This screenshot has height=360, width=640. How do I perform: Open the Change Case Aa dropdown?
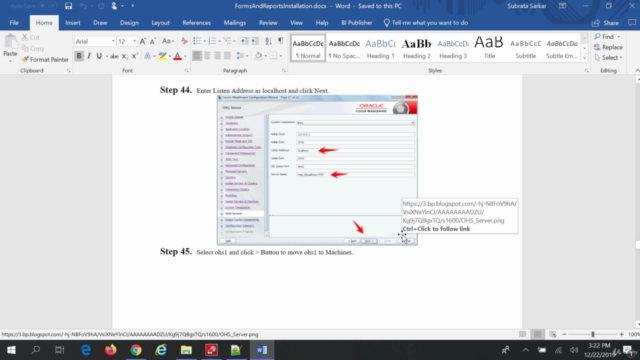tap(168, 41)
